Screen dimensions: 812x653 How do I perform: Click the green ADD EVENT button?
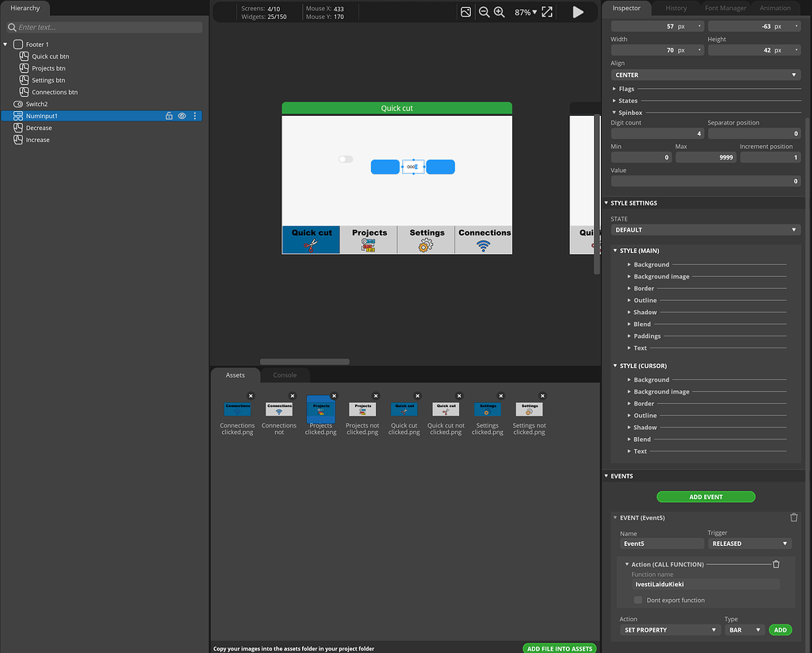706,497
